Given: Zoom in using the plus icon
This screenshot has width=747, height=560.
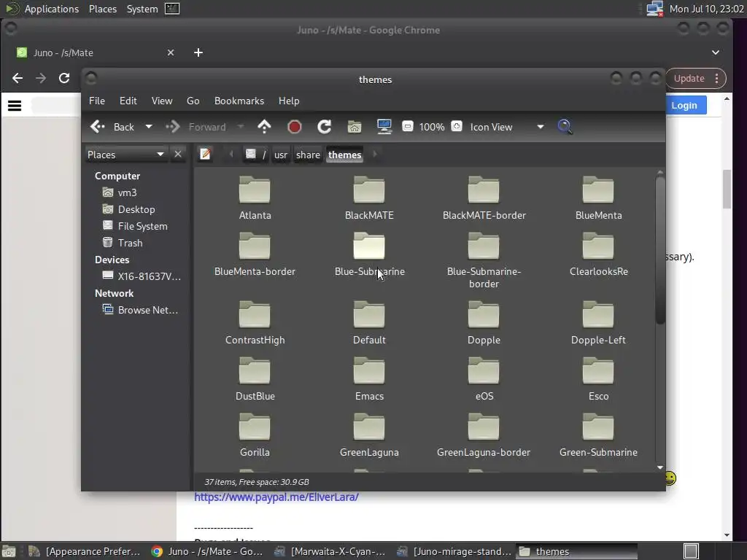Looking at the screenshot, I should coord(457,127).
